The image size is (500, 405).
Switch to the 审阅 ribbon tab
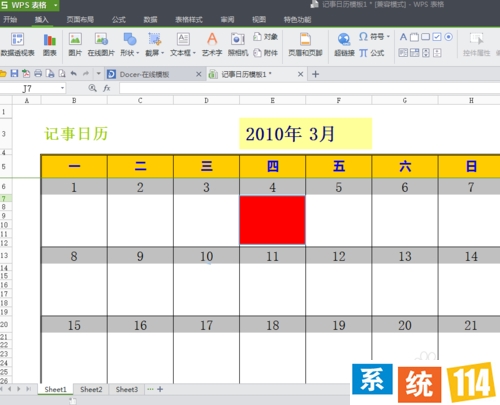tap(227, 20)
